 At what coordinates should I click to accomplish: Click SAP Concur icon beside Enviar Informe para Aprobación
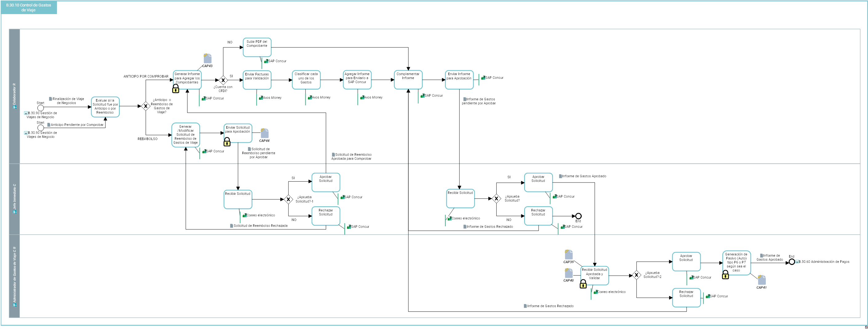(x=483, y=78)
